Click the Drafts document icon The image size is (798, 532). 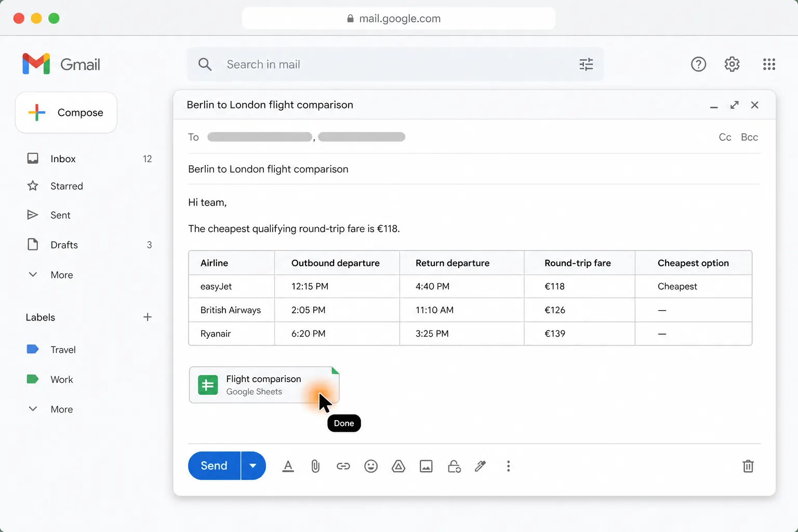(x=33, y=244)
